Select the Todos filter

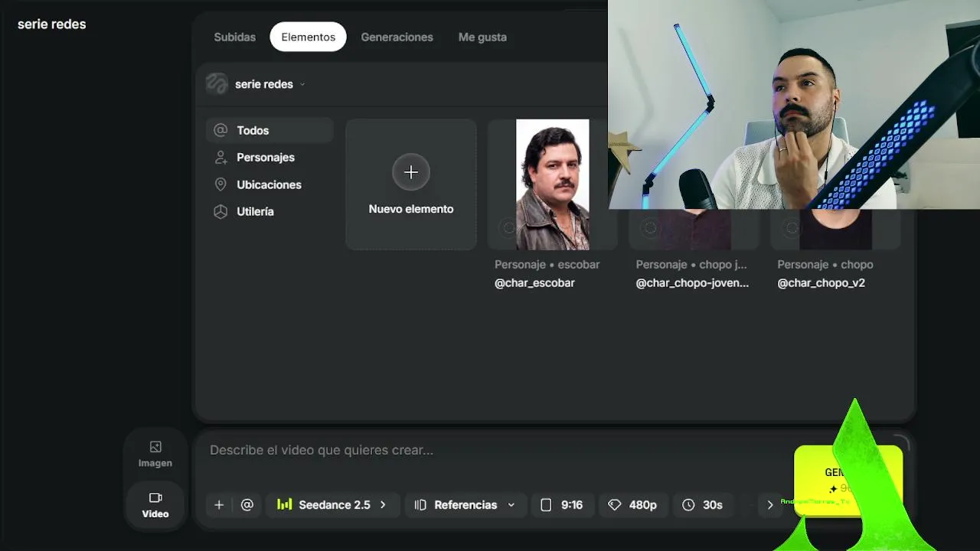[269, 130]
